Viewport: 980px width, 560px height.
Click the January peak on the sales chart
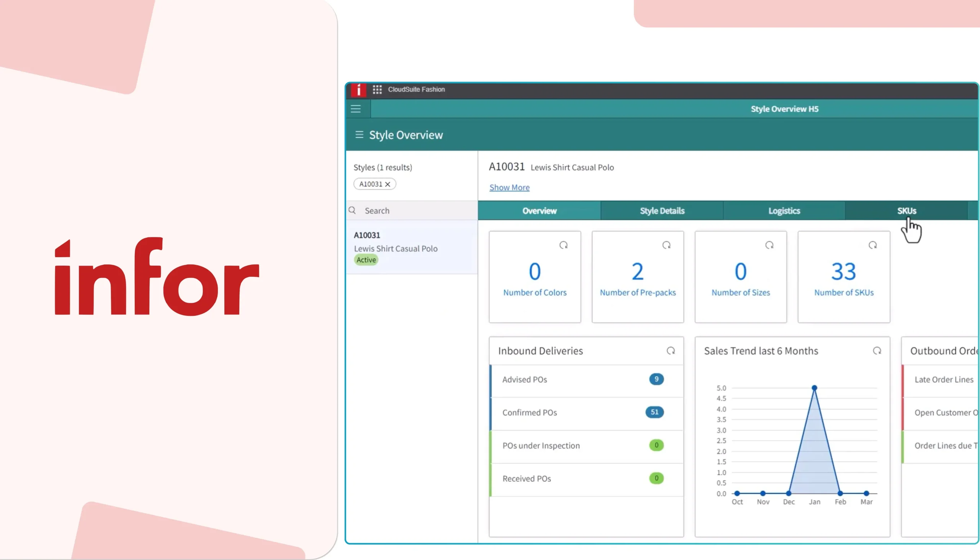(x=814, y=388)
